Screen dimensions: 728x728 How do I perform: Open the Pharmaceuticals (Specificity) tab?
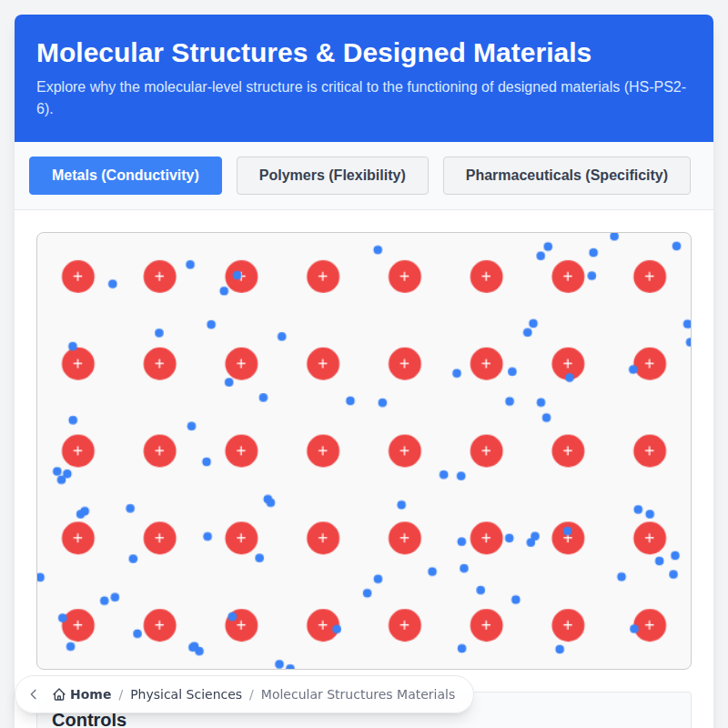566,175
